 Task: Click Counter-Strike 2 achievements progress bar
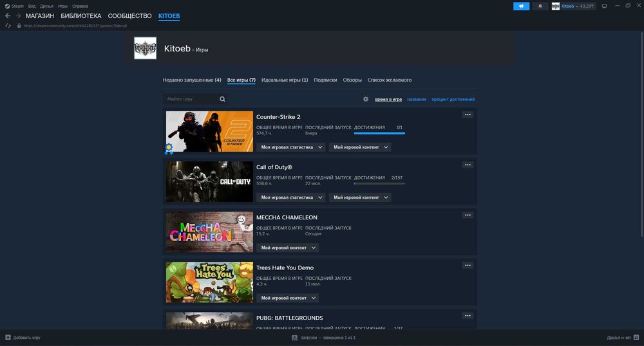(x=379, y=133)
